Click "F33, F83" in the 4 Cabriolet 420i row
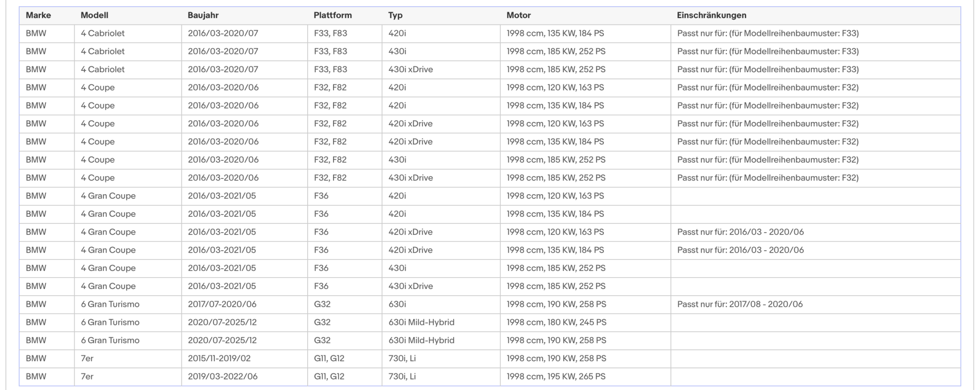The width and height of the screenshot is (980, 390). (x=331, y=33)
